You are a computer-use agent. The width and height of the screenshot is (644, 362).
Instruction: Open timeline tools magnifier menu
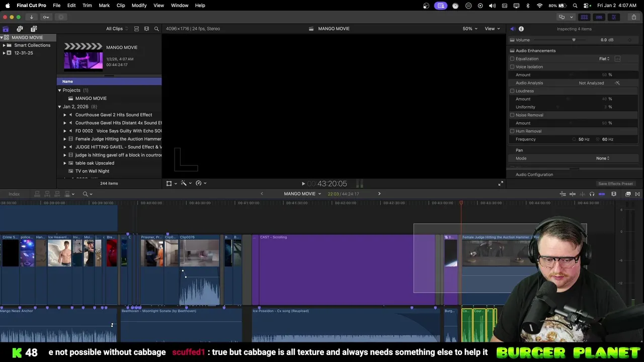click(88, 194)
